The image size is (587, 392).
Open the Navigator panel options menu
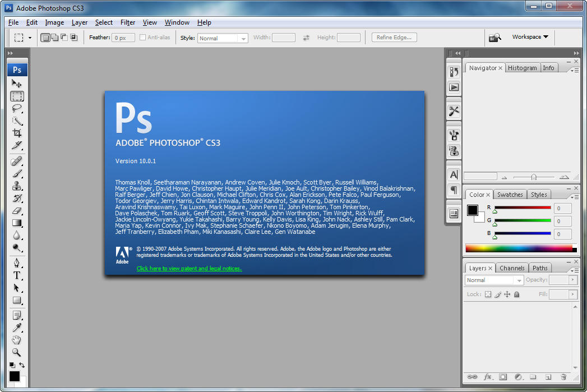coord(575,70)
